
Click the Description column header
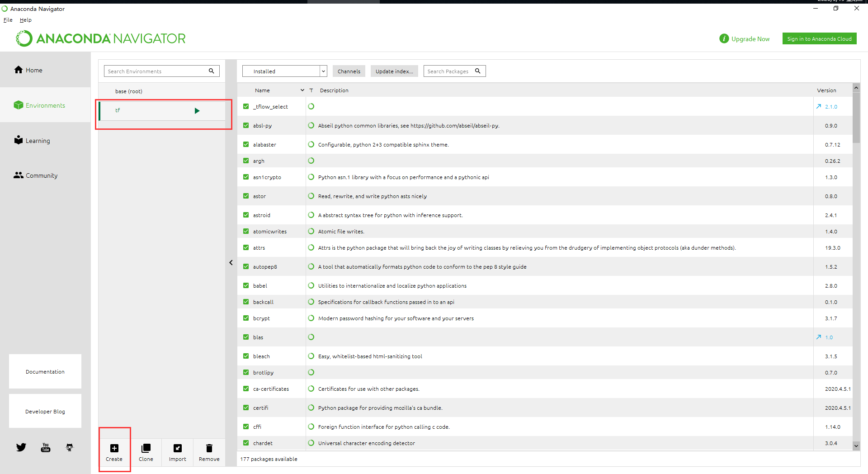[334, 90]
